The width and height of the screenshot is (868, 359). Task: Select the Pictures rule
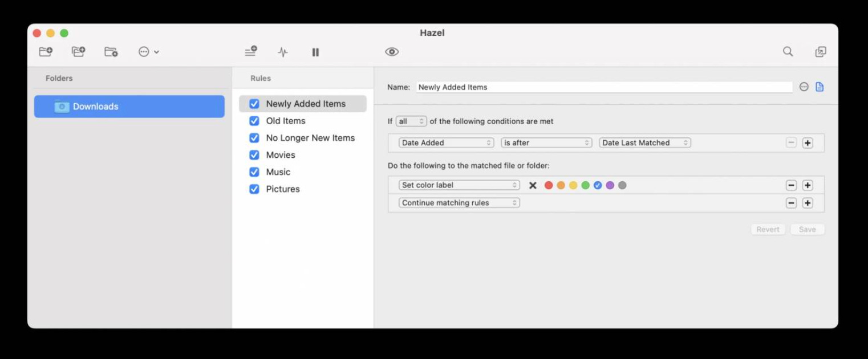pyautogui.click(x=283, y=189)
